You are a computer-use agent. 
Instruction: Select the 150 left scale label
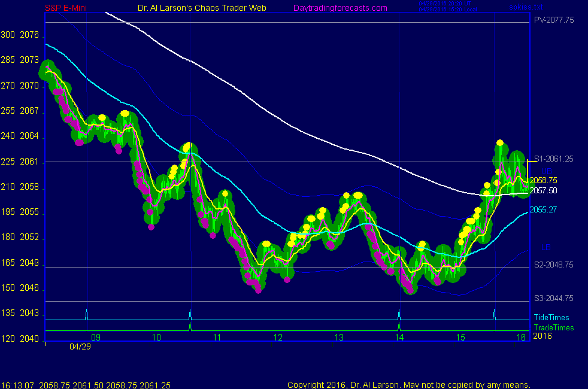[8, 288]
